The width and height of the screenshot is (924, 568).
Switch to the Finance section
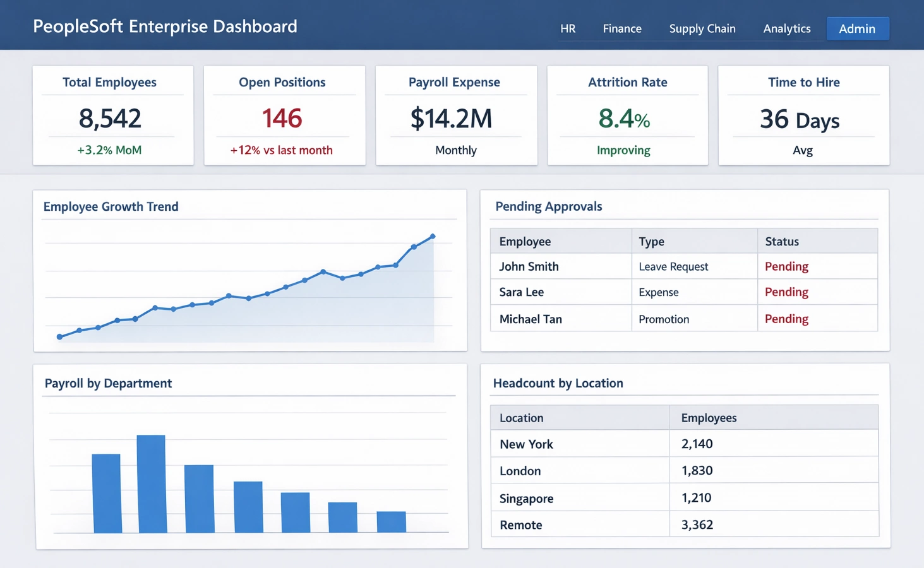621,28
